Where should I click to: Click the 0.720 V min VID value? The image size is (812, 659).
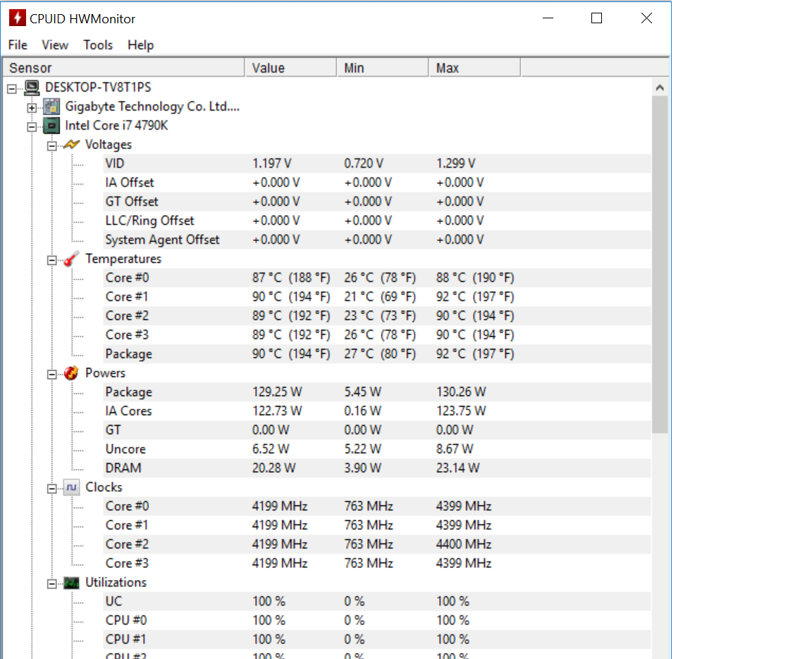click(364, 164)
